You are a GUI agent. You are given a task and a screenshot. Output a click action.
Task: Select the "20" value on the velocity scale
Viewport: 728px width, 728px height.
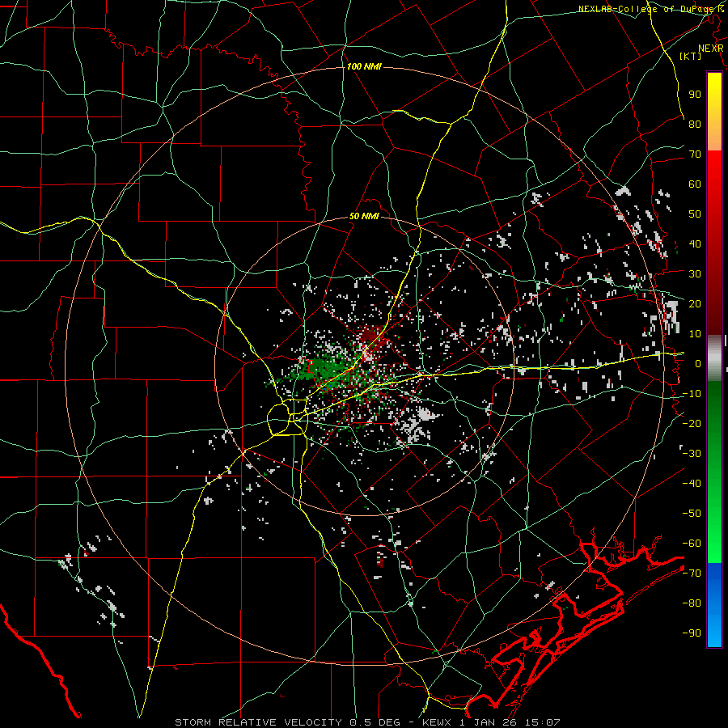(x=695, y=303)
